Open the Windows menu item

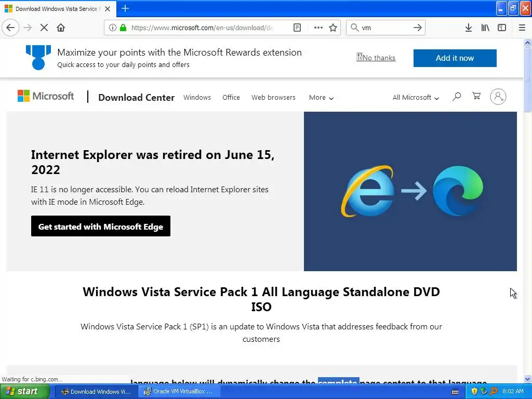tap(197, 97)
